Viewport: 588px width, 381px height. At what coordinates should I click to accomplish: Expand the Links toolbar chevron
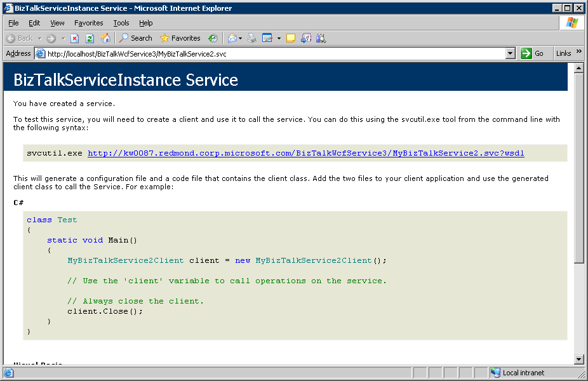[x=579, y=51]
